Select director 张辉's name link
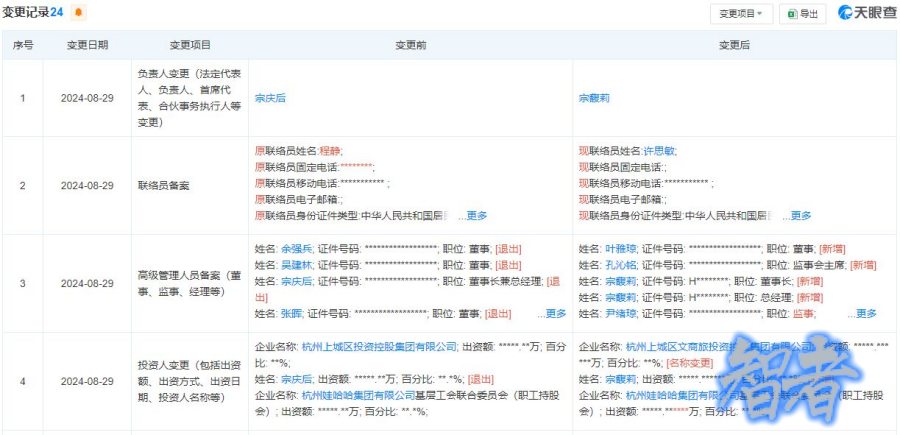The width and height of the screenshot is (900, 435). coord(291,313)
